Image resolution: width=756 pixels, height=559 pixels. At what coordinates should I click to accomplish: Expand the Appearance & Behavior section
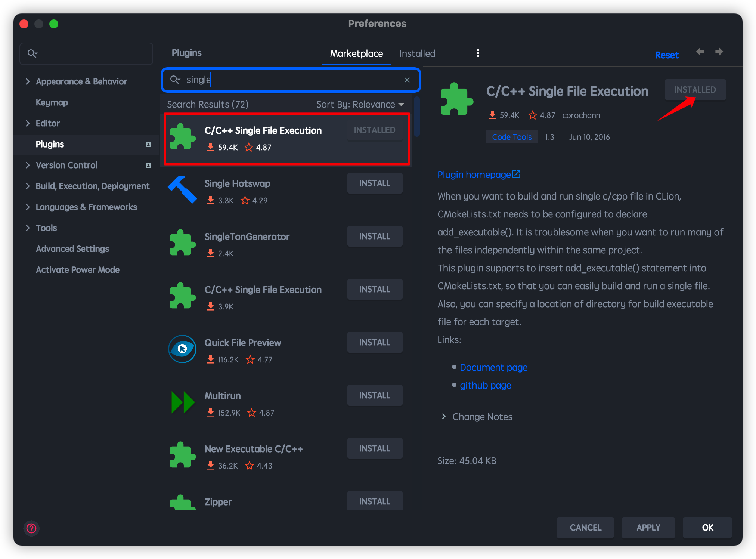[x=28, y=81]
